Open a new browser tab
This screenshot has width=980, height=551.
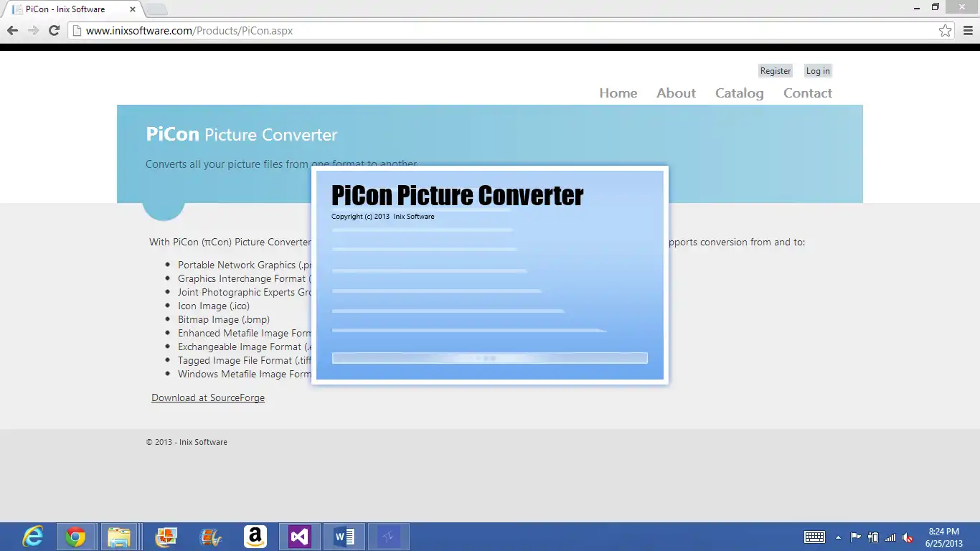tap(156, 9)
